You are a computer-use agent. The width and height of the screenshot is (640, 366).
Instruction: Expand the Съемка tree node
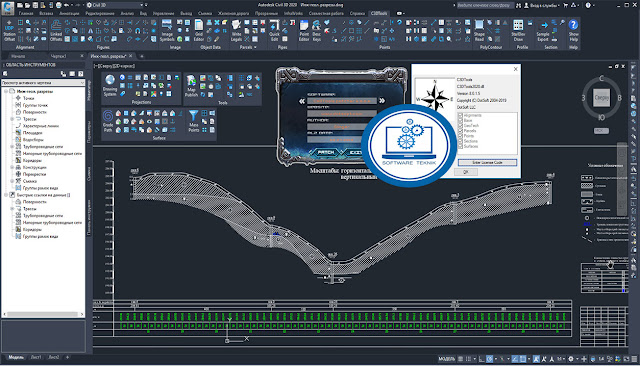12,181
